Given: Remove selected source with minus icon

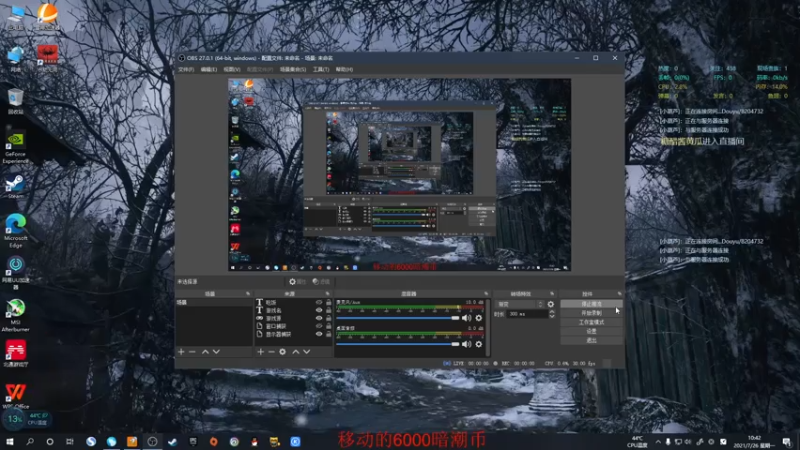Looking at the screenshot, I should tap(271, 352).
